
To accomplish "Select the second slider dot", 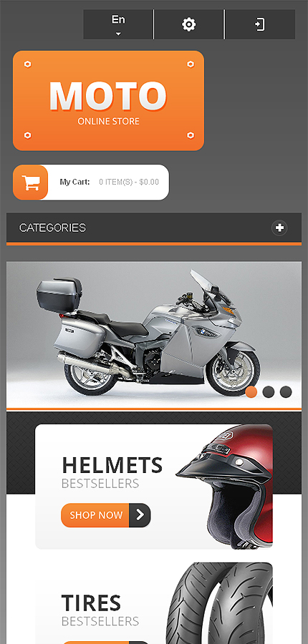I will (x=269, y=392).
